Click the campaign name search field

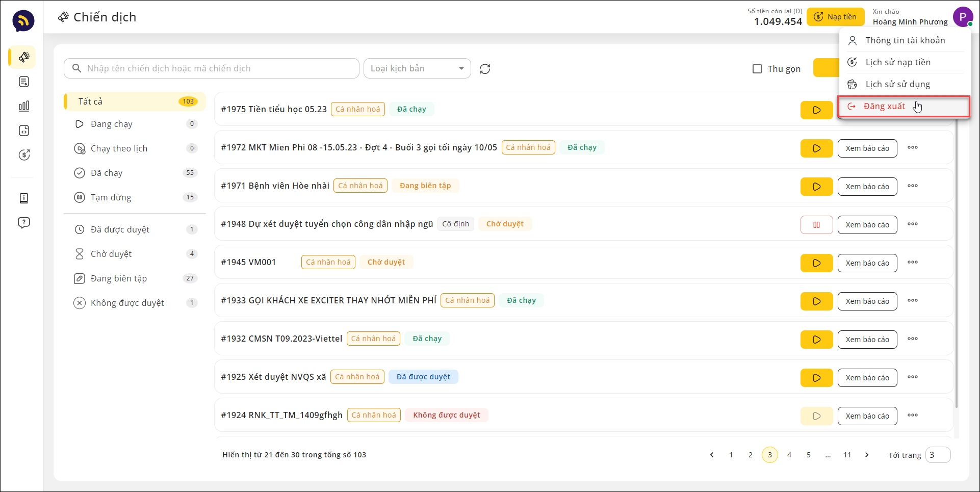coord(212,68)
